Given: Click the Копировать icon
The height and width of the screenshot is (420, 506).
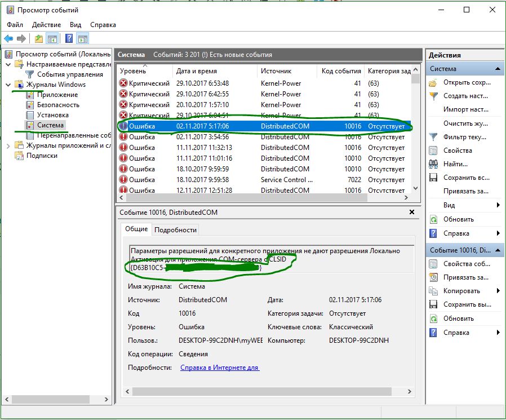Looking at the screenshot, I should pyautogui.click(x=433, y=291).
